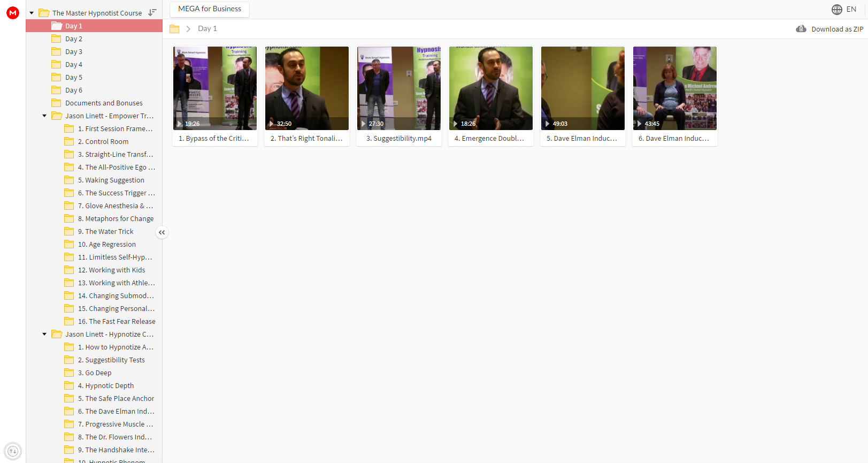Collapse the Jason Linett - Hypnotize C… folder
This screenshot has height=463, width=868.
pyautogui.click(x=44, y=334)
